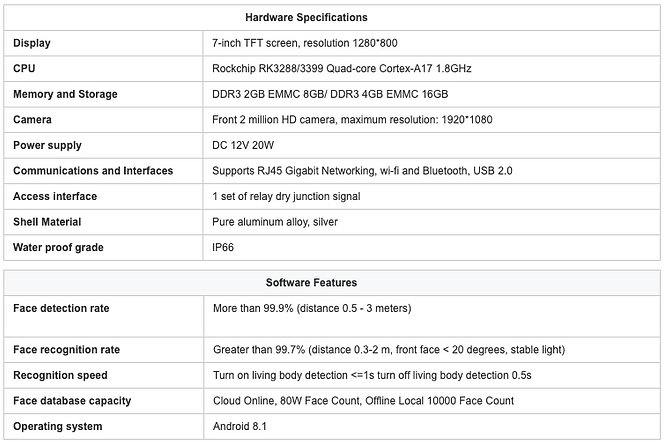Select the CPU row label
Screen dimensions: 665x445
point(24,69)
